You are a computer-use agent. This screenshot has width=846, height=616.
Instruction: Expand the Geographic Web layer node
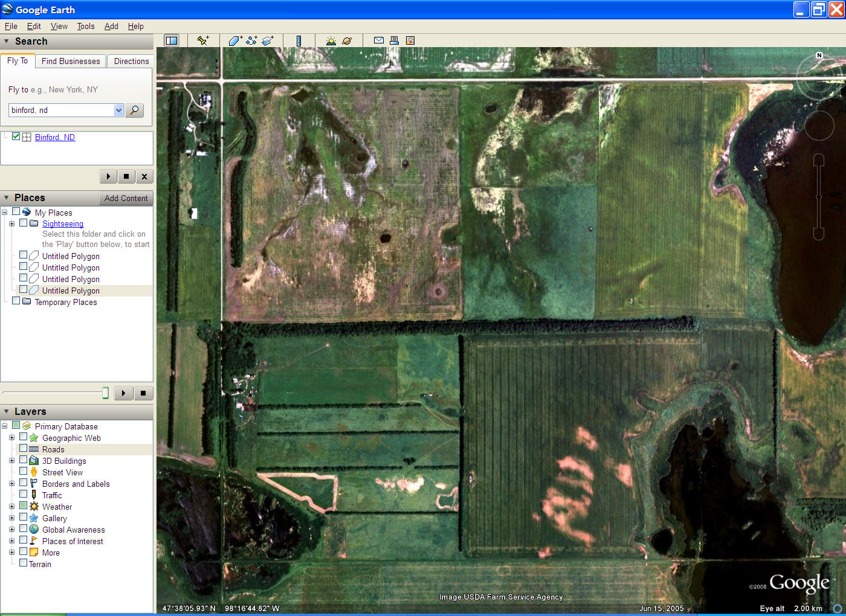pos(11,437)
